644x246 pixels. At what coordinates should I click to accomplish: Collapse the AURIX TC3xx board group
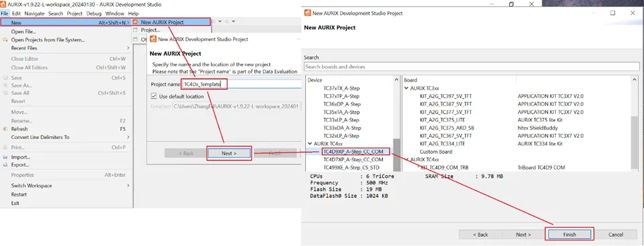coord(406,88)
